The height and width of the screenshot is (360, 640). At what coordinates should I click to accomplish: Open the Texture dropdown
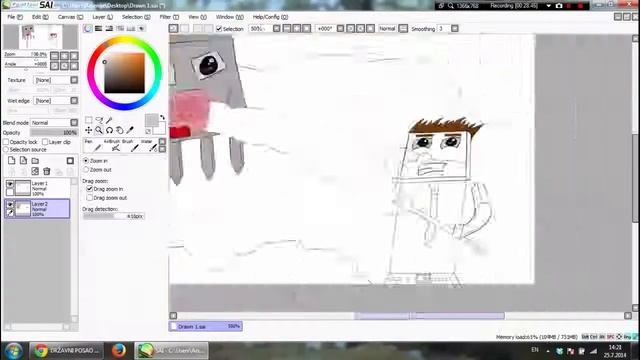coord(74,80)
